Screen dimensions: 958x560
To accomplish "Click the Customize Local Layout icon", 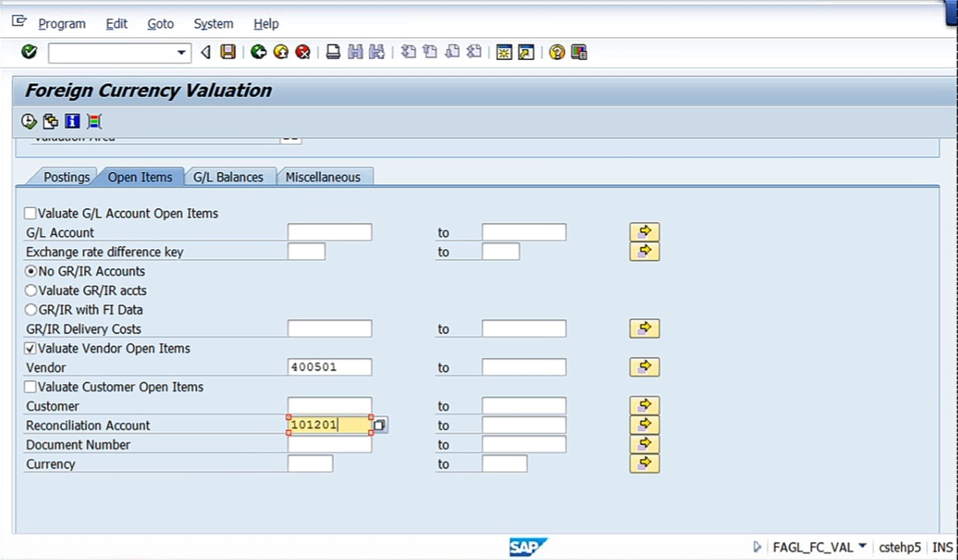I will click(x=579, y=52).
